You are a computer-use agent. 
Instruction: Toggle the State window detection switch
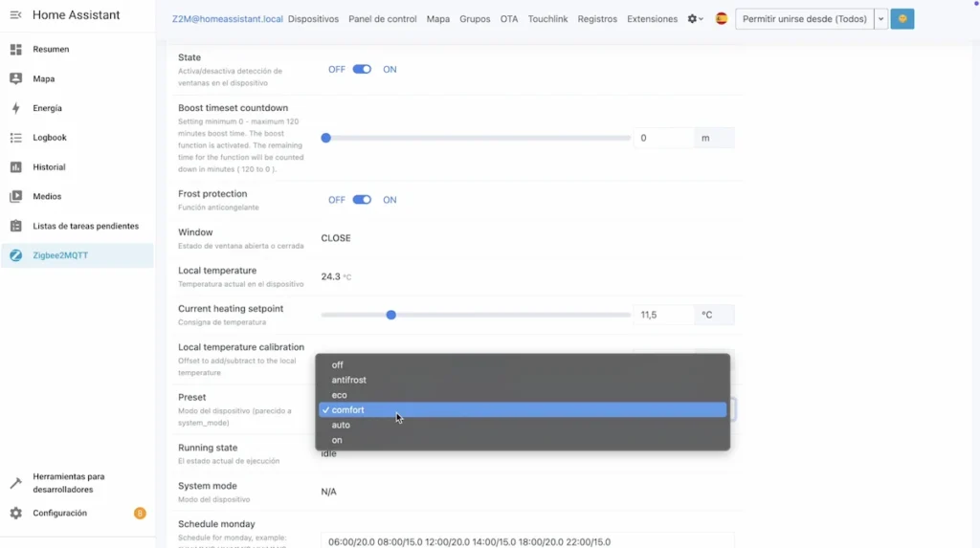[362, 70]
